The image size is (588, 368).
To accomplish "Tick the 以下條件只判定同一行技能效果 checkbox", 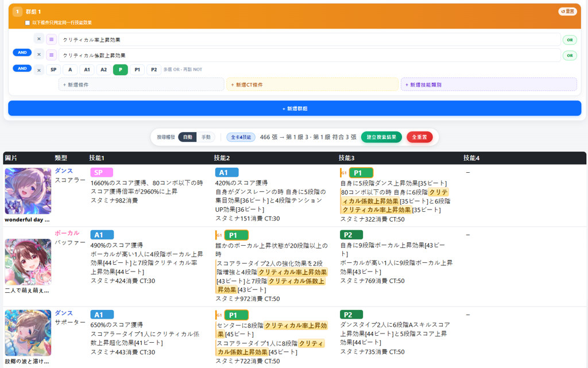I will click(x=28, y=23).
